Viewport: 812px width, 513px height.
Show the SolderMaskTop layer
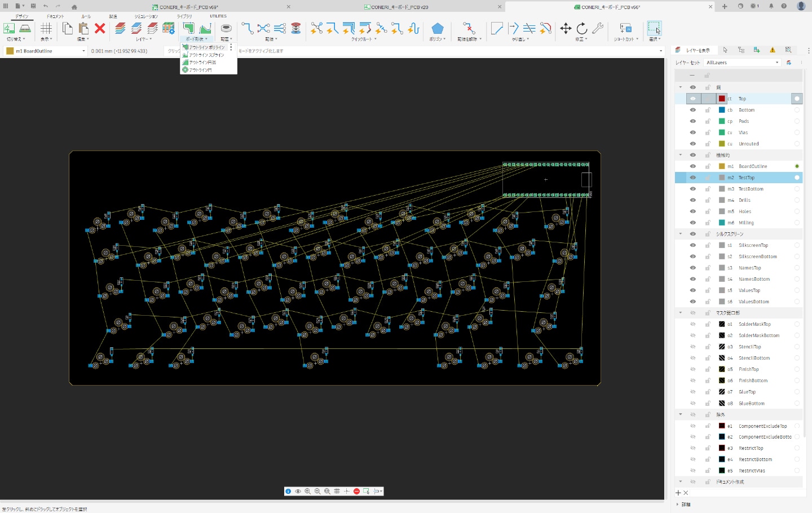click(x=692, y=324)
